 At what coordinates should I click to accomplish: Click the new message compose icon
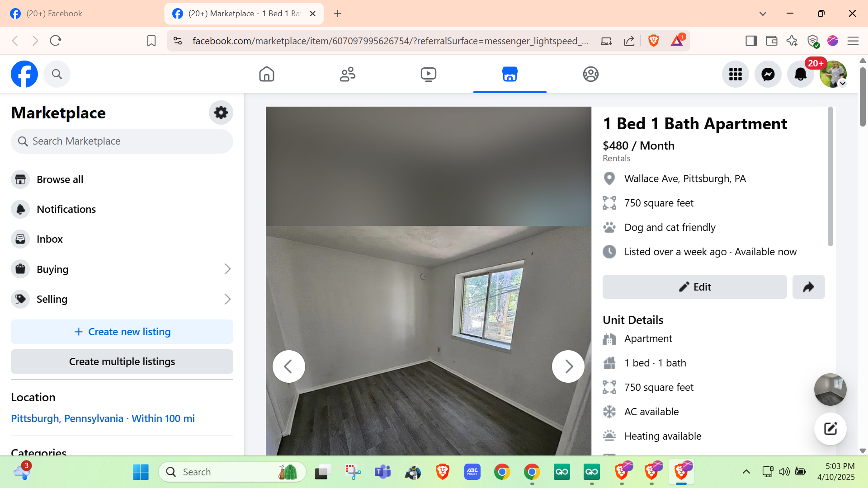(830, 429)
